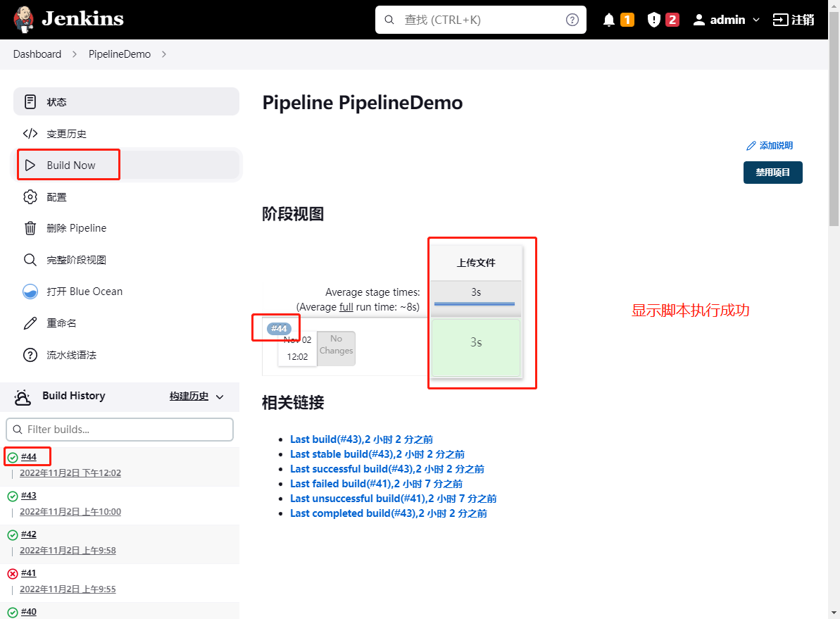Viewport: 840px width, 619px height.
Task: Open the search bar help question mark
Action: [572, 19]
